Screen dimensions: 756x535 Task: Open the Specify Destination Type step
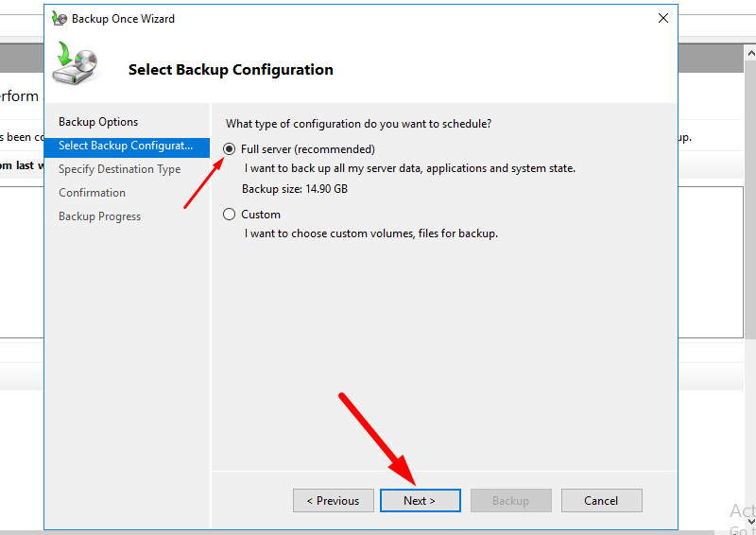click(x=119, y=169)
